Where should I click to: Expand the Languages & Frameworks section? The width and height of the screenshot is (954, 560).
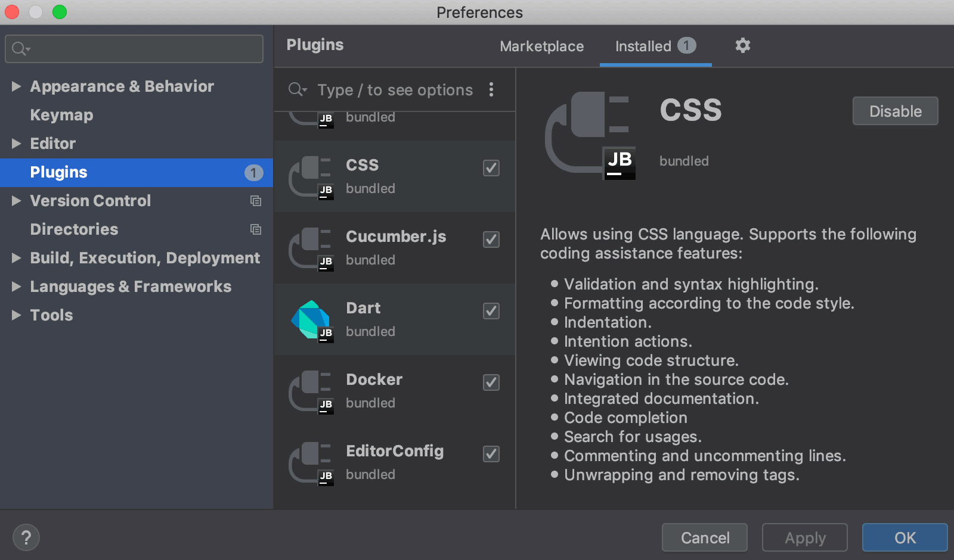(x=16, y=287)
